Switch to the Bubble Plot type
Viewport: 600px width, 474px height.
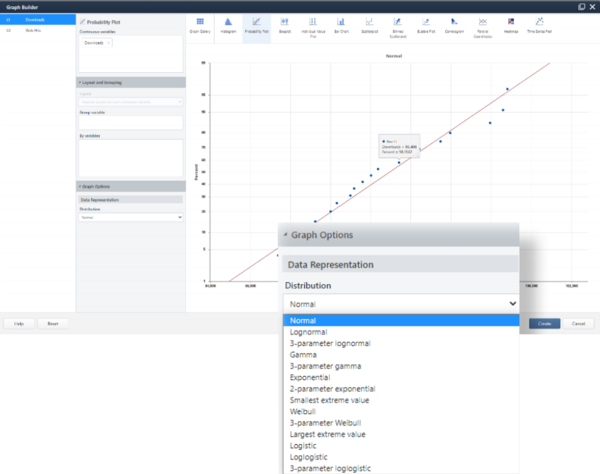tap(426, 26)
